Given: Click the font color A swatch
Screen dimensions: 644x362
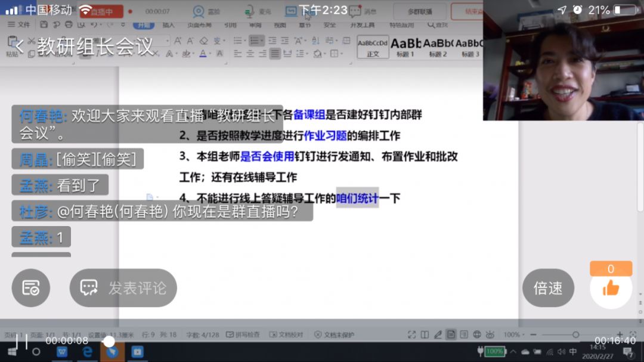Looking at the screenshot, I should coord(203,54).
